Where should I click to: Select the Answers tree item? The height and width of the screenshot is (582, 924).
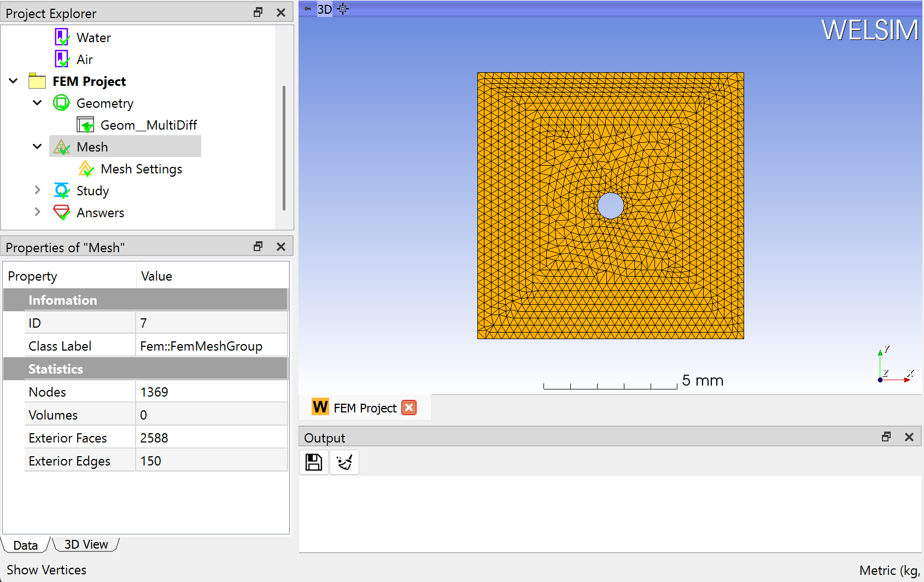[x=100, y=213]
